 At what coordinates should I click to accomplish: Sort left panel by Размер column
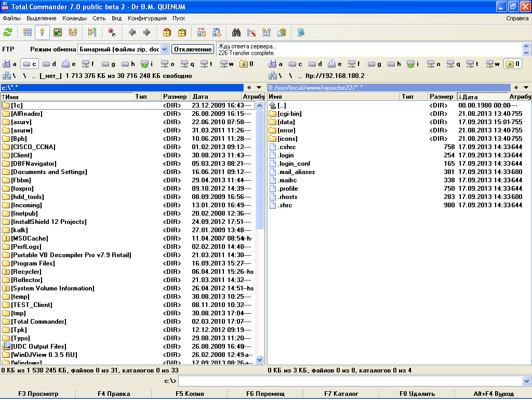(175, 97)
